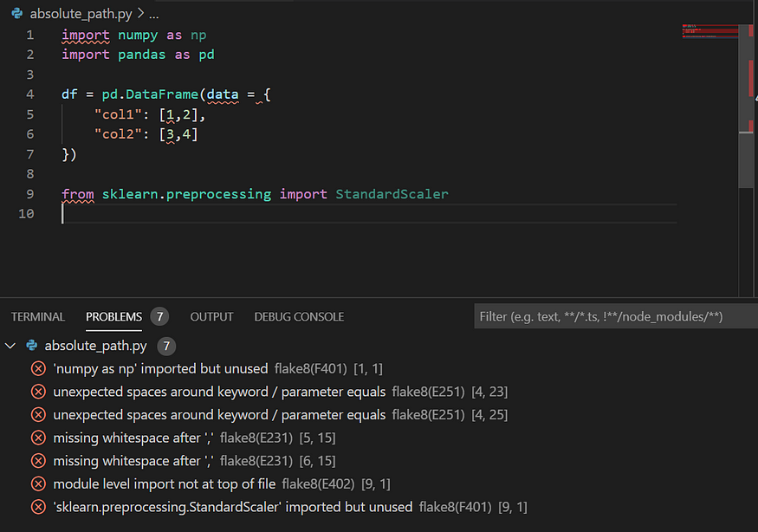Click the underlined 'data' keyword argument
Viewport: 758px width, 532px height.
(x=223, y=94)
